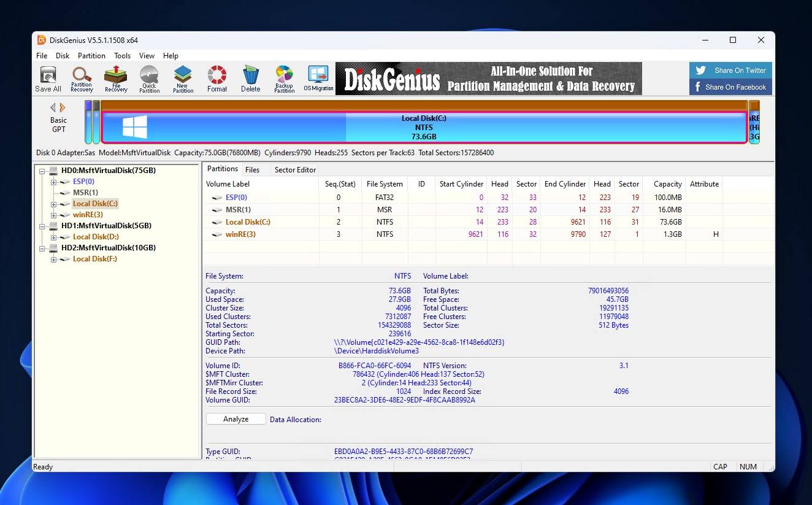Sort by the Capacity column header
Viewport: 812px width, 505px height.
tap(665, 184)
